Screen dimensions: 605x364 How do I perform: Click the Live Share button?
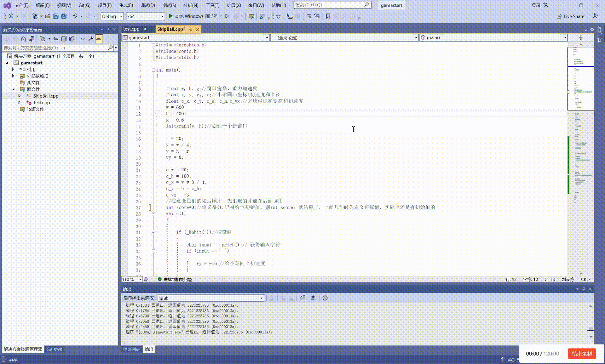pos(571,16)
